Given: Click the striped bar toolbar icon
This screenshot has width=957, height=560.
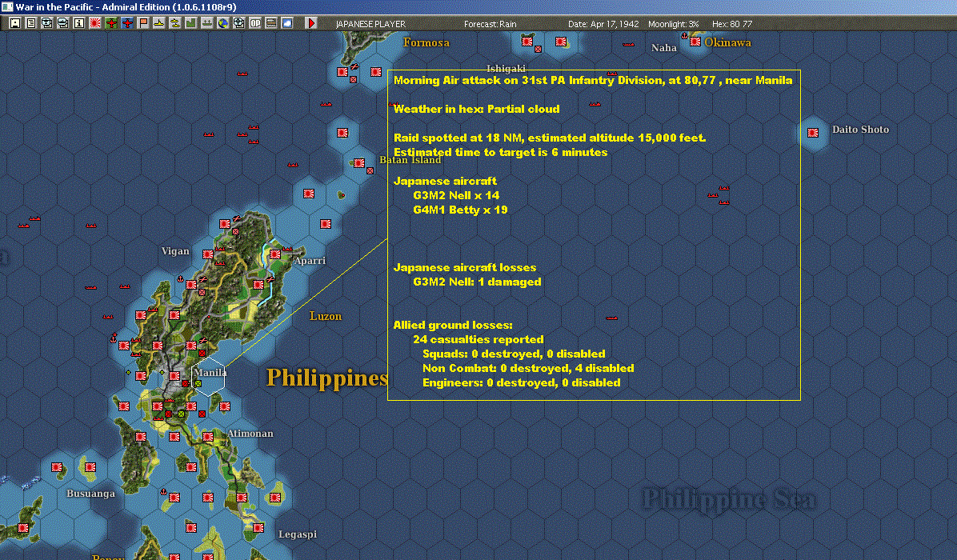Looking at the screenshot, I should click(271, 23).
